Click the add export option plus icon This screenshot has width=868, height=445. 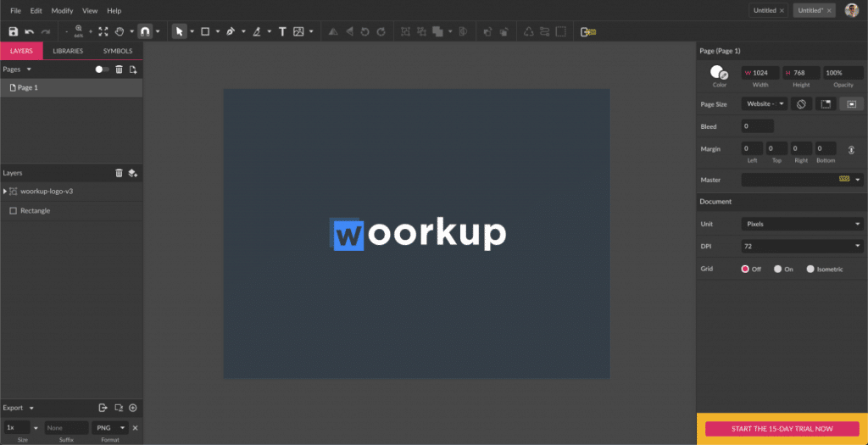click(133, 408)
